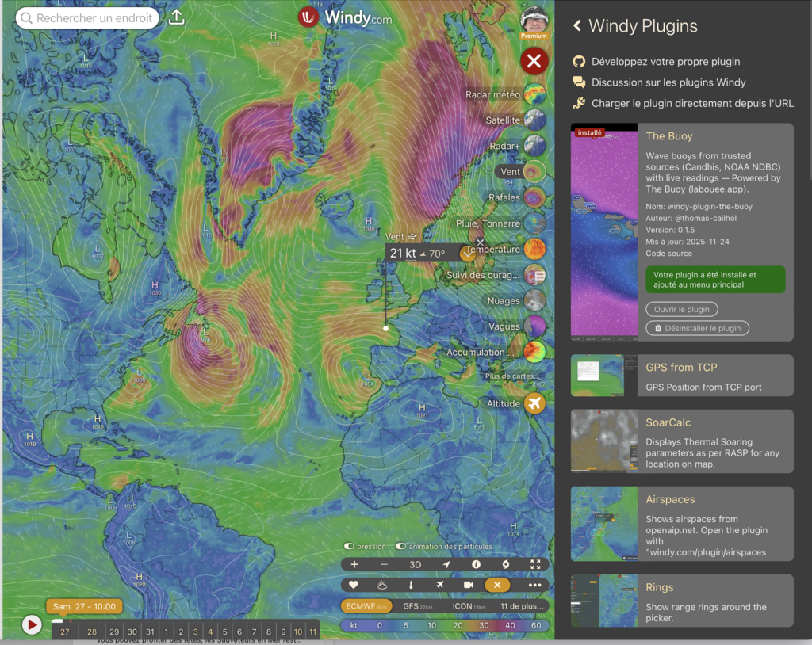This screenshot has height=645, width=812.
Task: Click the share/upload icon beside search
Action: click(177, 17)
